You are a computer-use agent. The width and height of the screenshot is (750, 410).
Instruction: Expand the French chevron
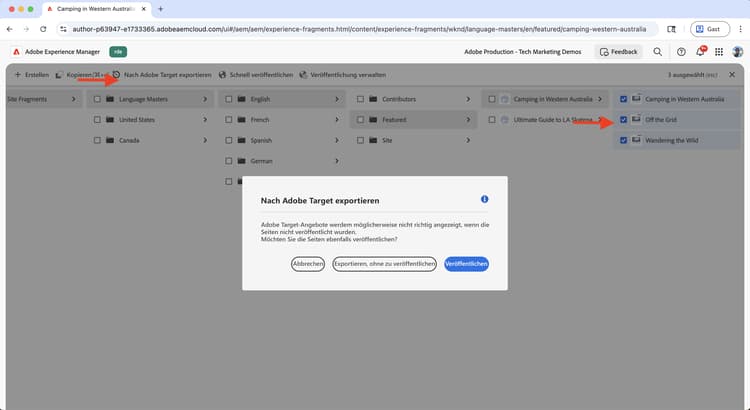coord(337,120)
